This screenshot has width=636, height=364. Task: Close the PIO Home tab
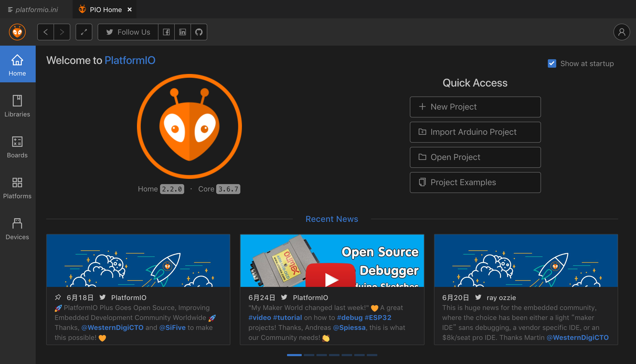[x=129, y=9]
